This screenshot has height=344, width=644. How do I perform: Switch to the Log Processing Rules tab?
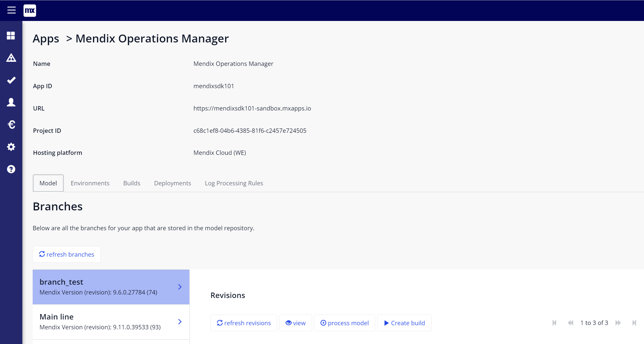[234, 183]
